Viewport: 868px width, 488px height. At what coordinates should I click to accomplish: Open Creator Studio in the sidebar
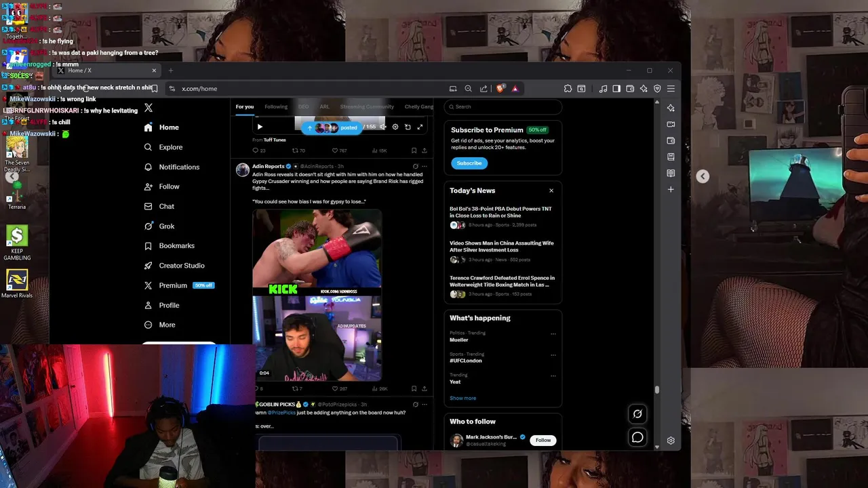(x=174, y=266)
